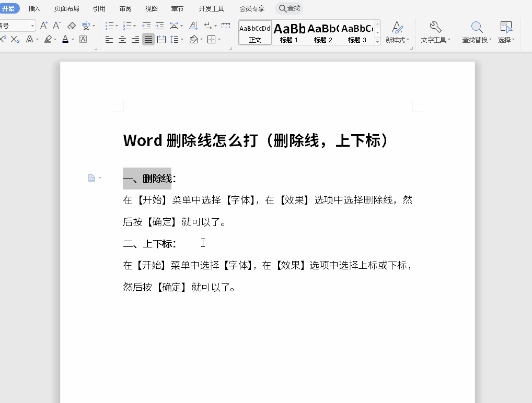Insert a bulleted list
Viewport: 532px width, 403px height.
(x=109, y=26)
